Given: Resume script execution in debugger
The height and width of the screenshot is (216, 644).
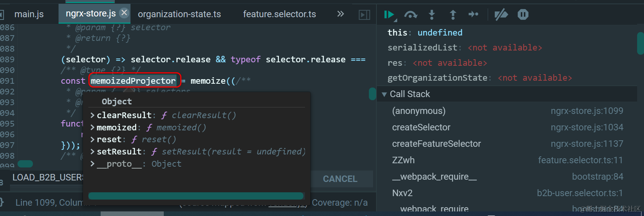Looking at the screenshot, I should [x=389, y=15].
